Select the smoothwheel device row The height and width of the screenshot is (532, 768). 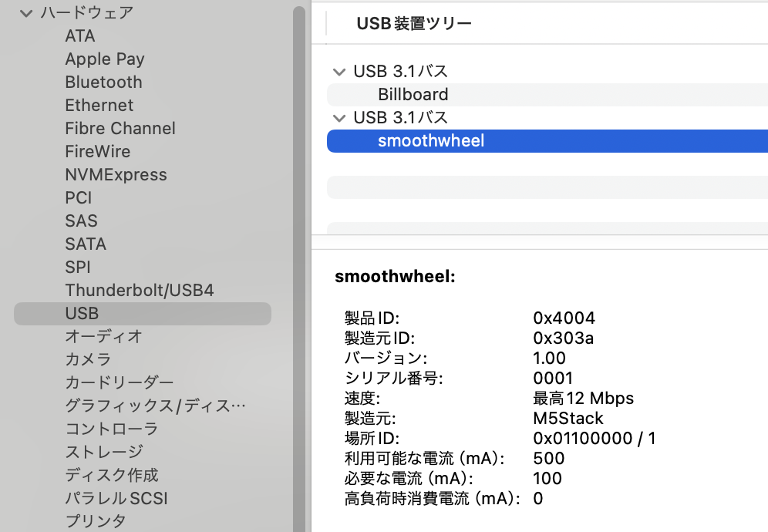[x=547, y=141]
